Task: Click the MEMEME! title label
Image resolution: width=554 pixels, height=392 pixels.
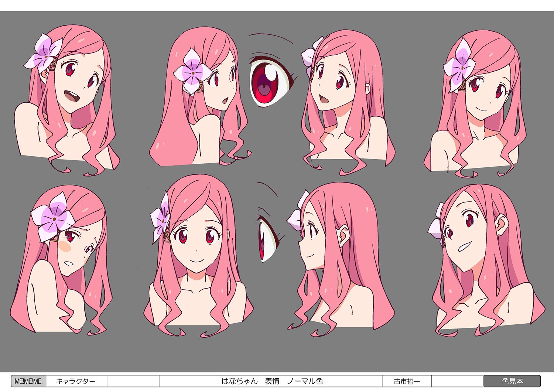Action: (29, 381)
